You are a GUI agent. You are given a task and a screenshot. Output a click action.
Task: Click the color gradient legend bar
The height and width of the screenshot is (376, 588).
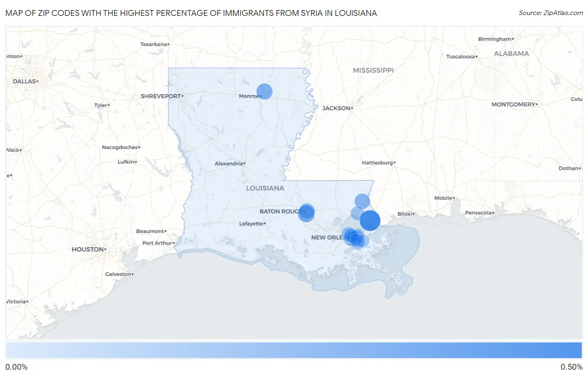pyautogui.click(x=294, y=350)
